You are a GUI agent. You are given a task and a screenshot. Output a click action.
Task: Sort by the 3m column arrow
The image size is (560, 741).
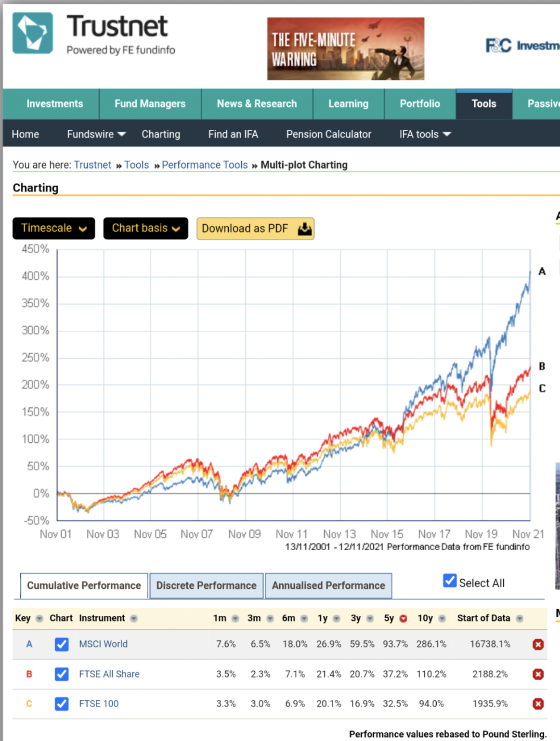point(270,619)
